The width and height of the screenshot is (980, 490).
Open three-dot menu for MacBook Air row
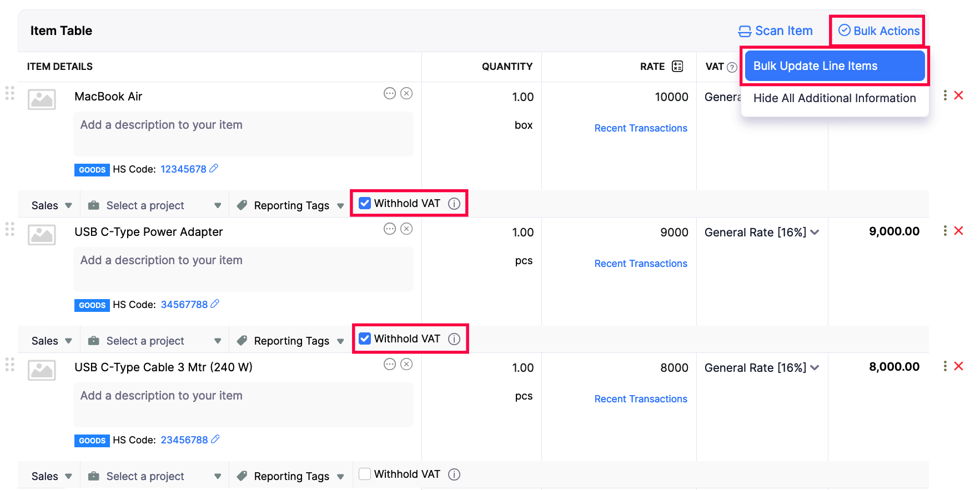[x=945, y=95]
